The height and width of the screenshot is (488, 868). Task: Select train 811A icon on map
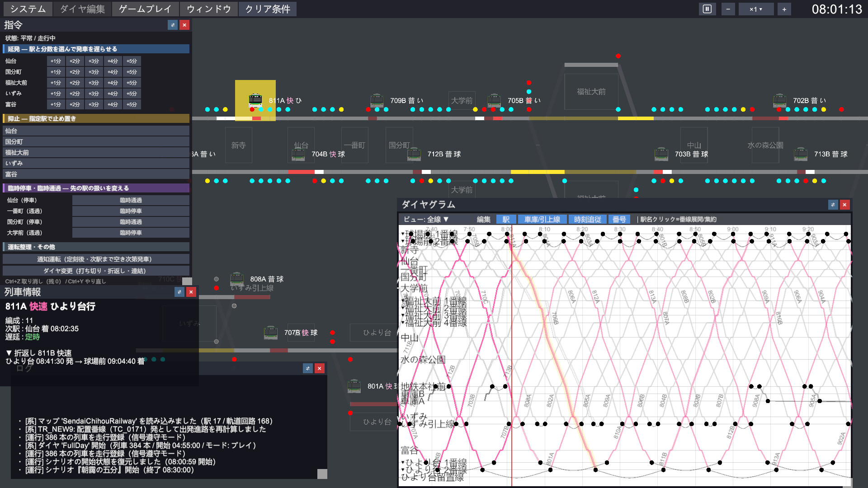255,100
